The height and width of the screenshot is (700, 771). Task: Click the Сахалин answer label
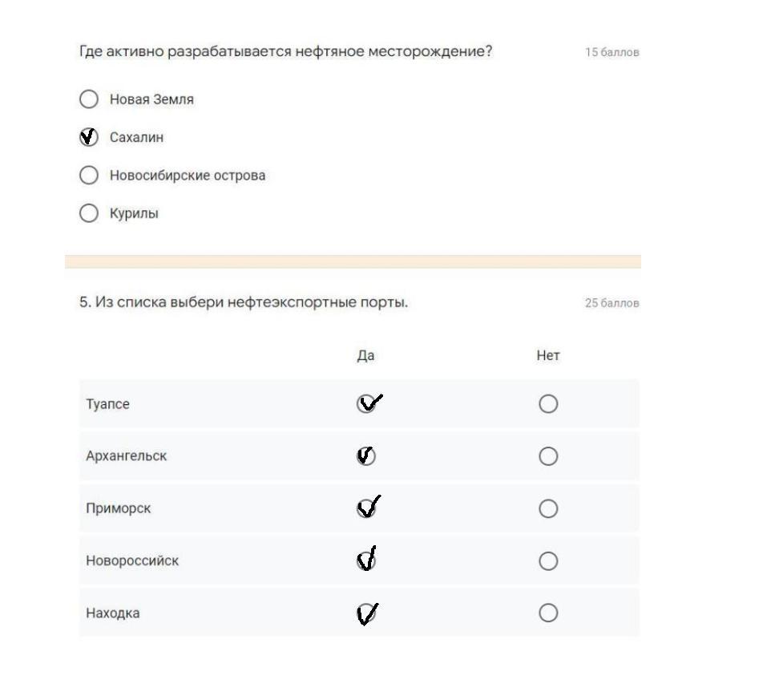(x=136, y=137)
